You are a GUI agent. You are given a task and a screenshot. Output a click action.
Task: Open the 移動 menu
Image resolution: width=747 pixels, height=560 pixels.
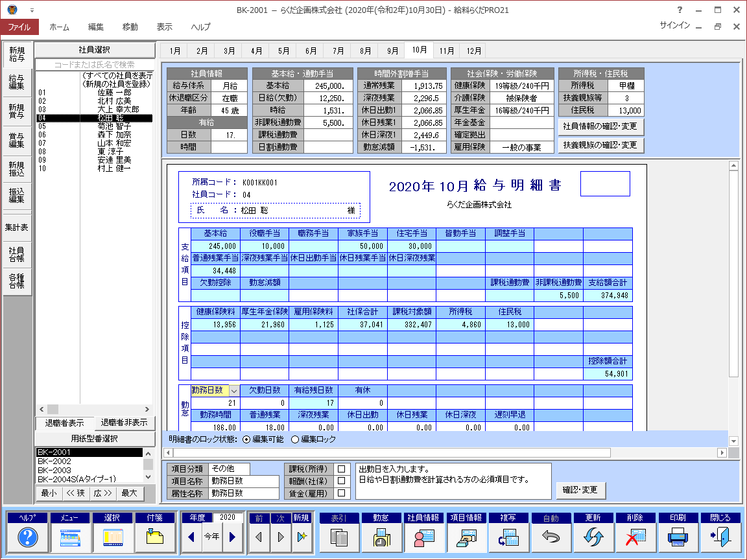(x=130, y=27)
